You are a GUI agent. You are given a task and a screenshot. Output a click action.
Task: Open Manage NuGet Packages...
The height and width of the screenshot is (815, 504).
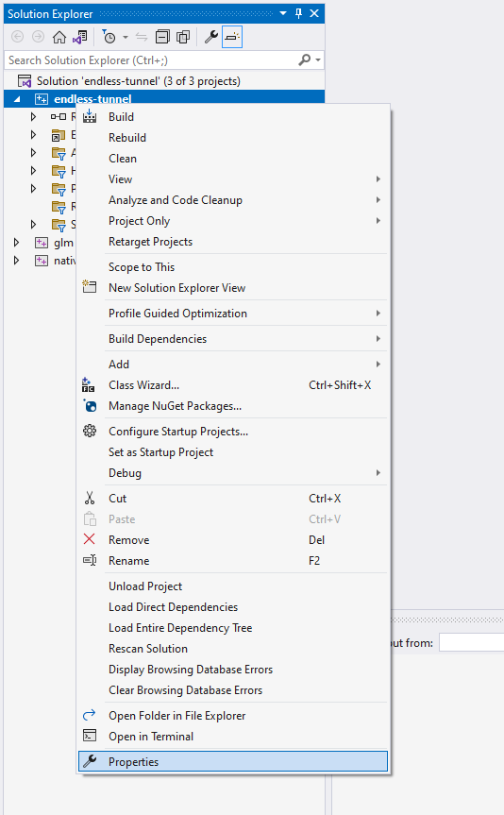pos(233,406)
